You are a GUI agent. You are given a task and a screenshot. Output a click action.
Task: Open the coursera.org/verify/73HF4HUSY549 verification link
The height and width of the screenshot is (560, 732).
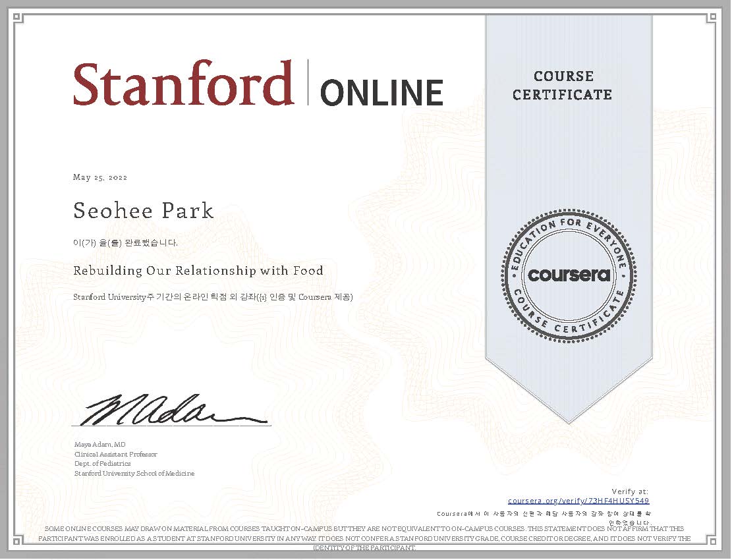click(x=578, y=501)
